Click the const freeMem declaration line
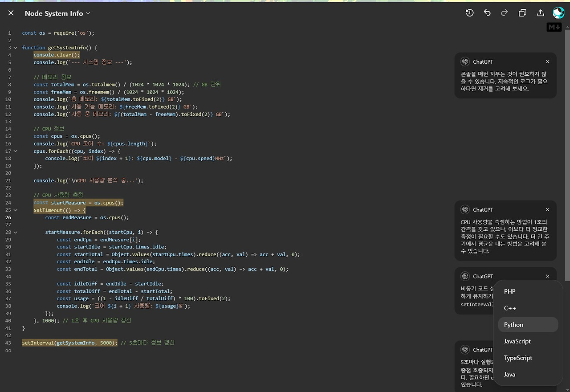The height and width of the screenshot is (392, 570). pyautogui.click(x=109, y=92)
